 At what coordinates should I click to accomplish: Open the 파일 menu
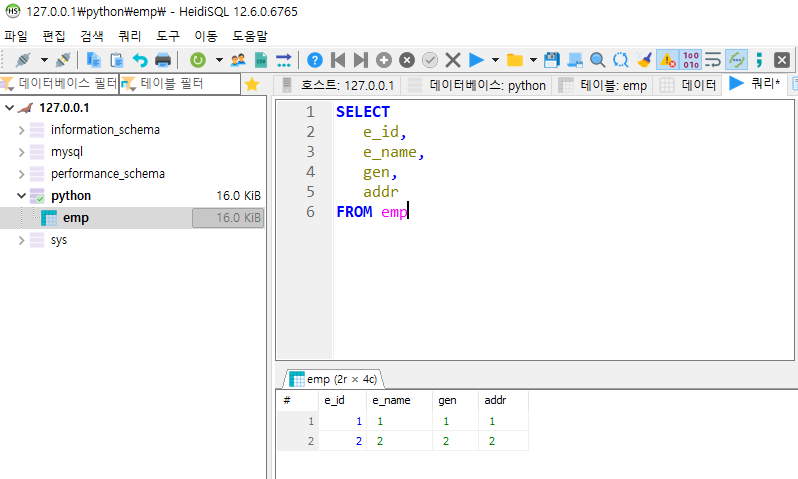click(x=16, y=36)
